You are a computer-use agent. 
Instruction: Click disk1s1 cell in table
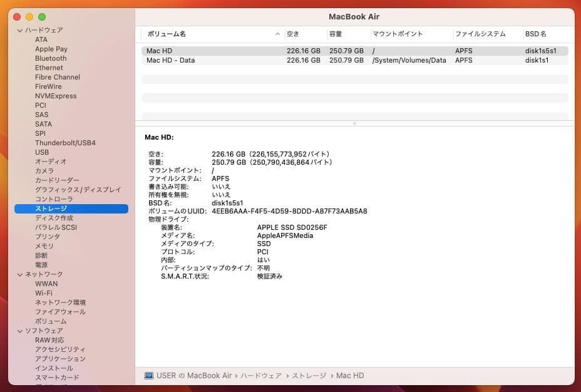click(537, 60)
